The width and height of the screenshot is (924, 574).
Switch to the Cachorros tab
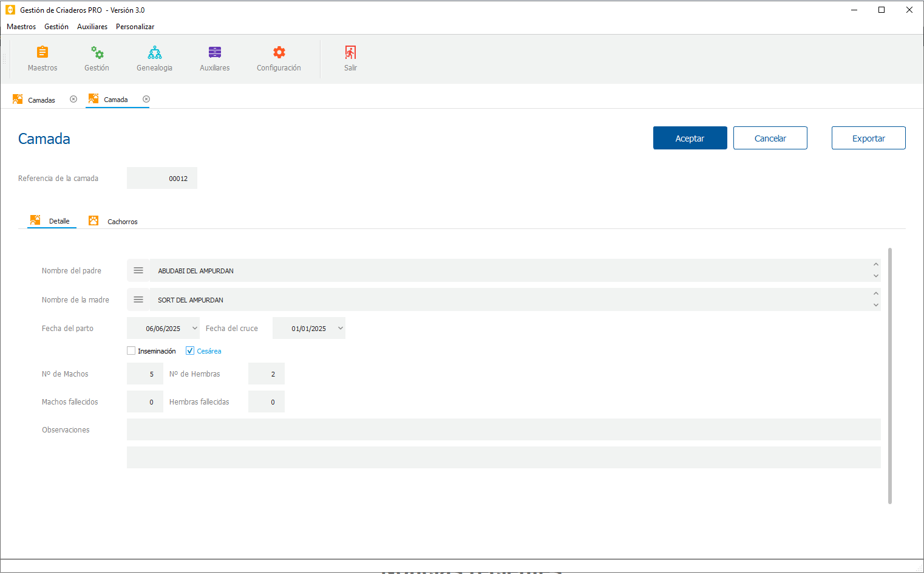coord(121,222)
